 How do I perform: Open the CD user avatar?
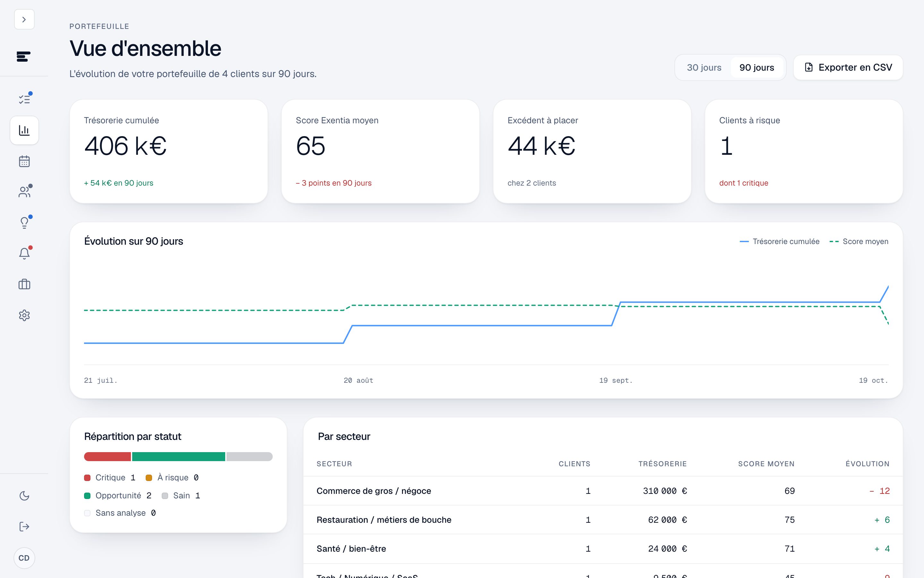pyautogui.click(x=24, y=558)
